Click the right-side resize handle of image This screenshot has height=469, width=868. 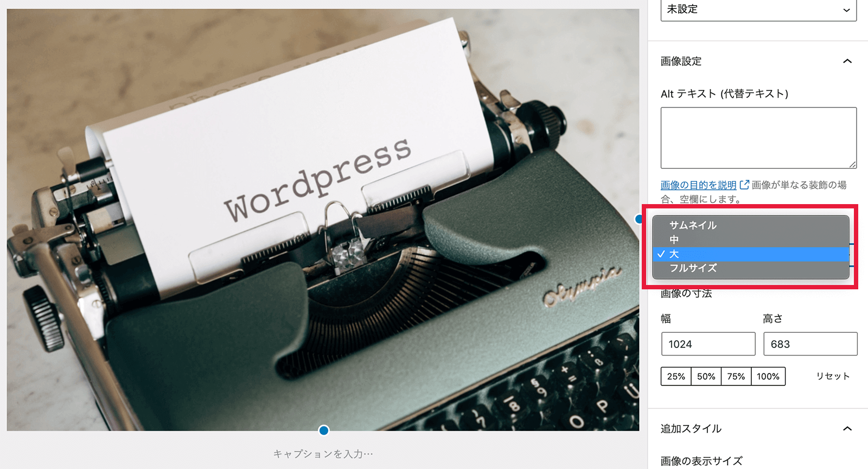639,219
